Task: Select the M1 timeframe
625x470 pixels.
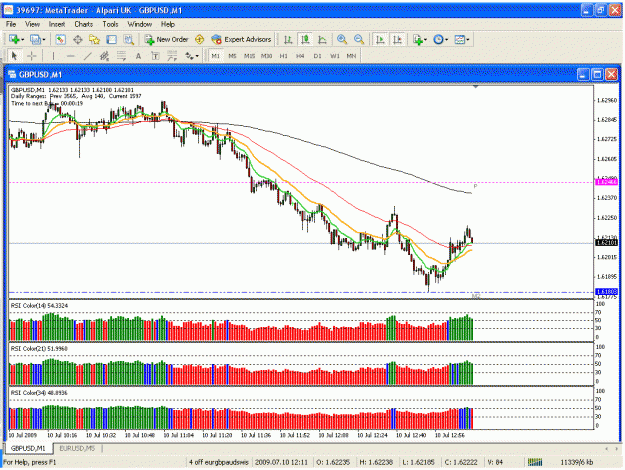Action: (216, 56)
